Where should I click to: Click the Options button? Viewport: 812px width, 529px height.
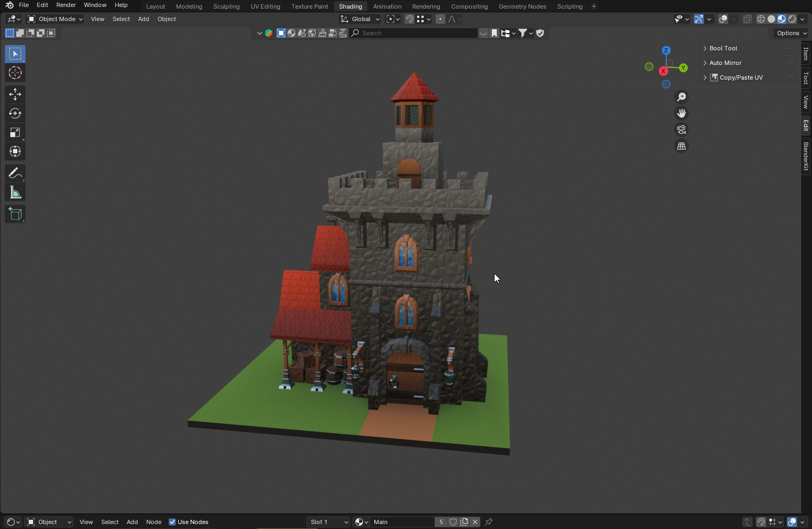[791, 33]
